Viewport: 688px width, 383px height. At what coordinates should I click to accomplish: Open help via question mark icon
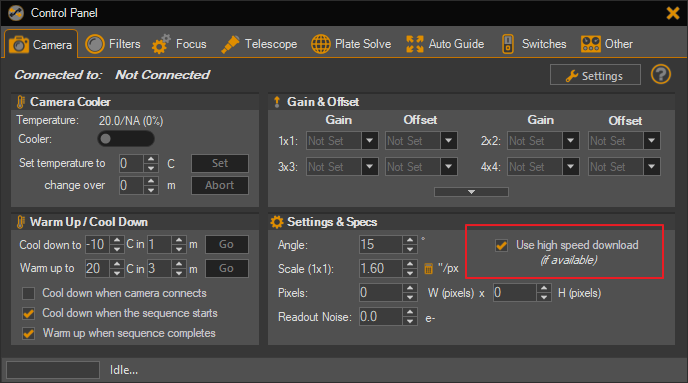pos(660,75)
